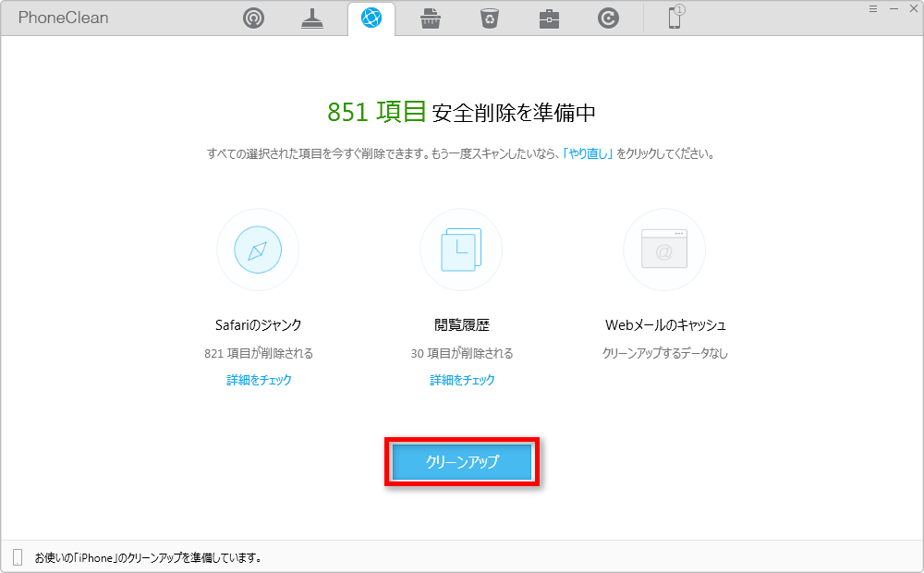Screen dimensions: 924x573
Task: Open the Privacy Clean shredder tab
Action: (431, 18)
